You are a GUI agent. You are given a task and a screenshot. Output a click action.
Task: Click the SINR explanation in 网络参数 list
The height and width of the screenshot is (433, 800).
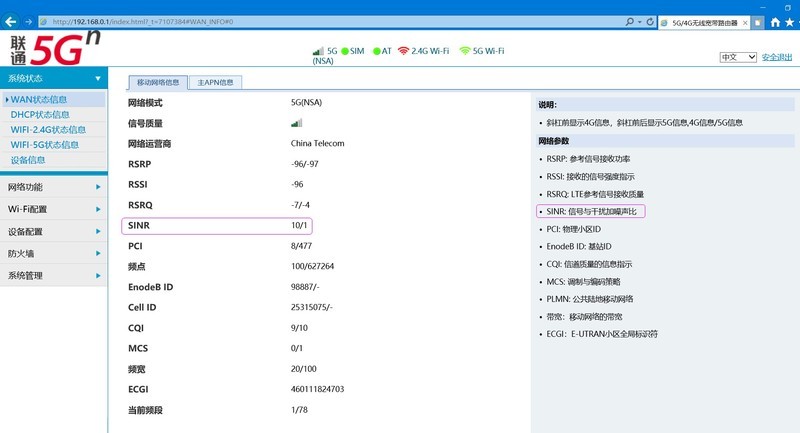(x=591, y=211)
